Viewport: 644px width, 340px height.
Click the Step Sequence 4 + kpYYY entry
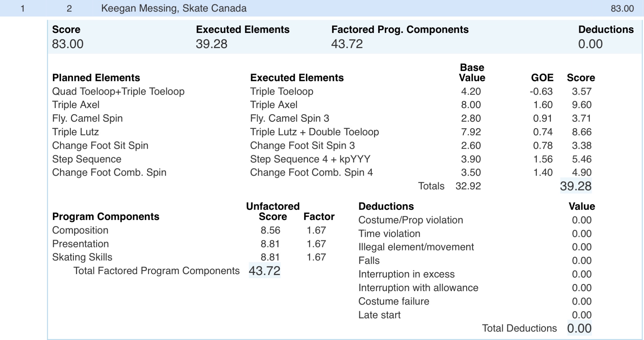pos(310,159)
